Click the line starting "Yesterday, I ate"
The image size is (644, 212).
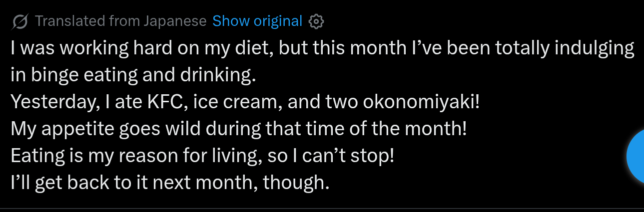coord(245,102)
